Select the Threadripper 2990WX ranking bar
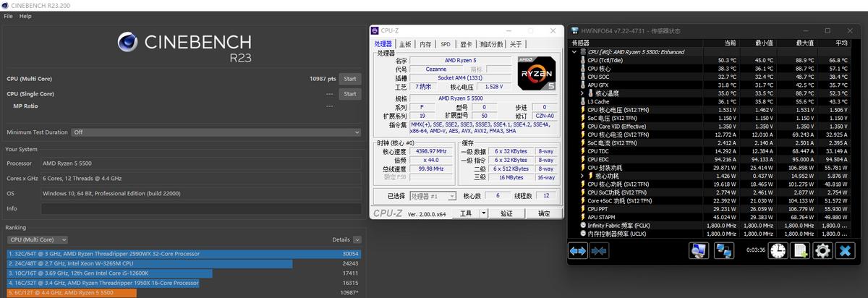The height and width of the screenshot is (298, 868). (x=183, y=254)
